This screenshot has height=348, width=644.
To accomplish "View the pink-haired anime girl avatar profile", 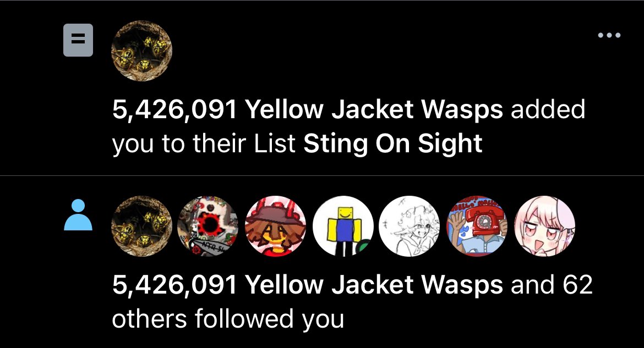I will (x=544, y=226).
